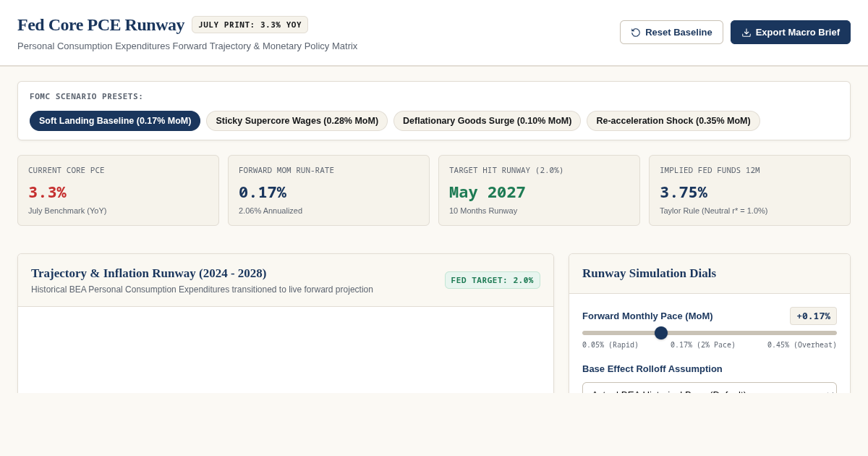This screenshot has width=868, height=456.
Task: Select Soft Landing Baseline preset
Action: 115,121
